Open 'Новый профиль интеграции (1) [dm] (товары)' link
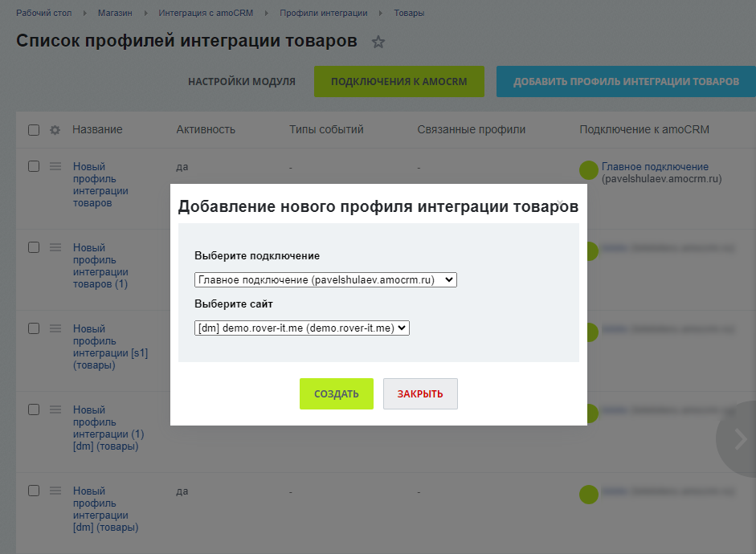Image resolution: width=756 pixels, height=554 pixels. point(108,428)
